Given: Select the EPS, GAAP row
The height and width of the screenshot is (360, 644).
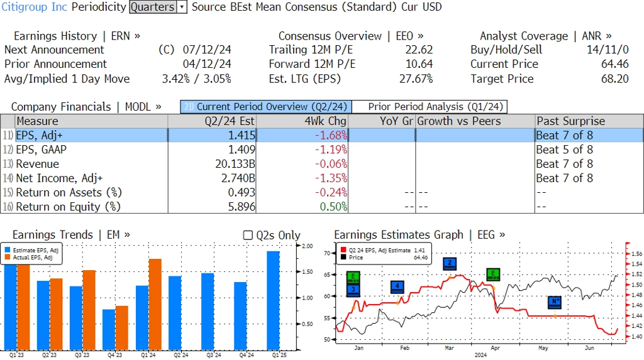Looking at the screenshot, I should [322, 150].
